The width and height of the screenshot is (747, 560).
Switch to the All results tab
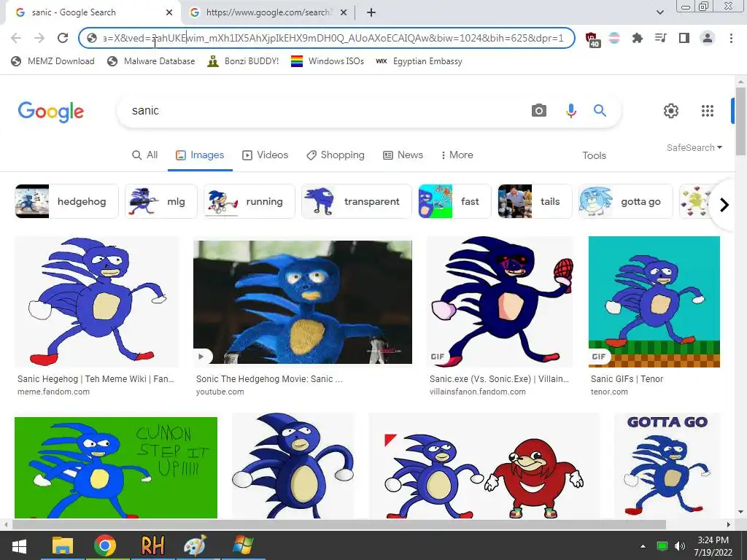click(145, 155)
